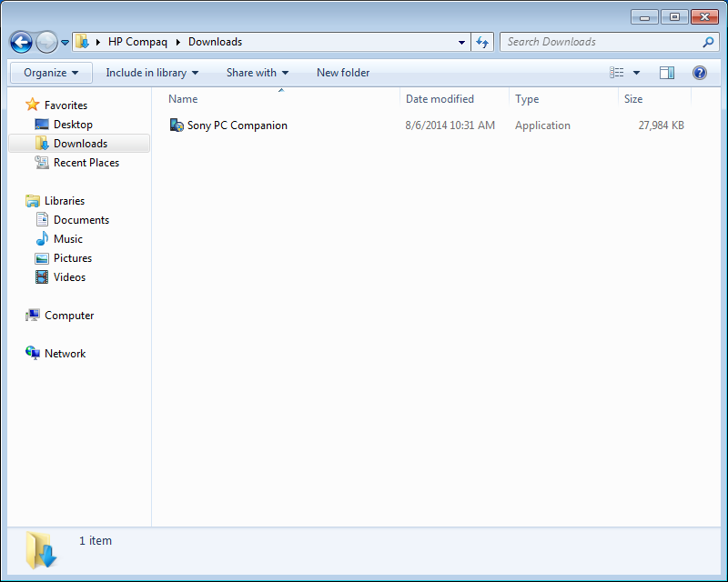Click the Computer icon
The width and height of the screenshot is (728, 582).
[33, 316]
